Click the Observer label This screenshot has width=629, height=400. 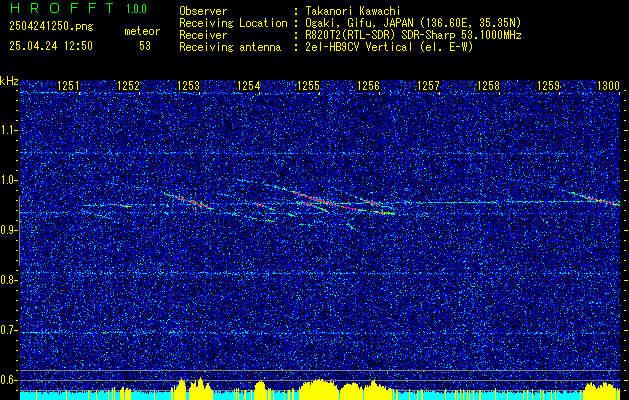click(x=203, y=11)
